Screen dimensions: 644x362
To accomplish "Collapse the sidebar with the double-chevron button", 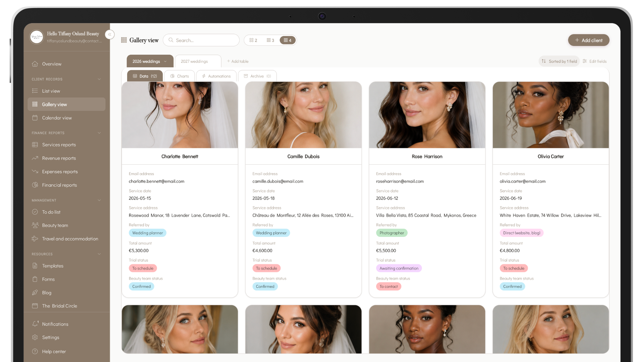I will [110, 34].
